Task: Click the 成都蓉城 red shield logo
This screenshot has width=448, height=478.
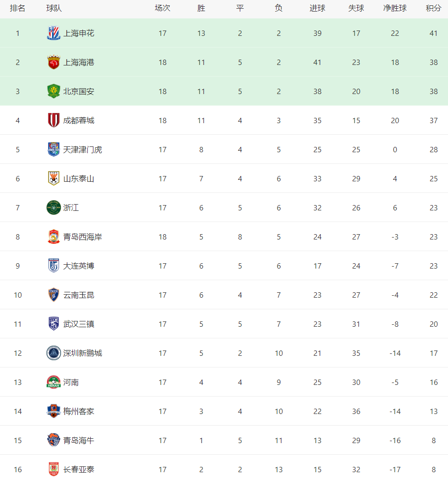Action: coord(54,120)
